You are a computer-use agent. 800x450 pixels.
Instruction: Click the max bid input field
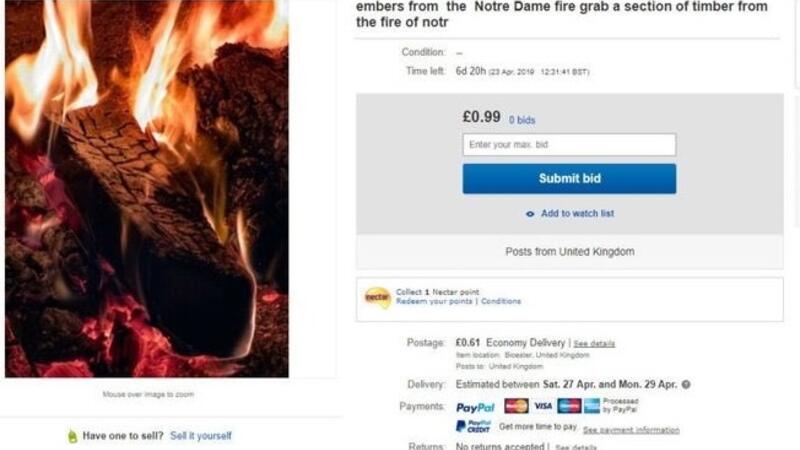tap(569, 144)
